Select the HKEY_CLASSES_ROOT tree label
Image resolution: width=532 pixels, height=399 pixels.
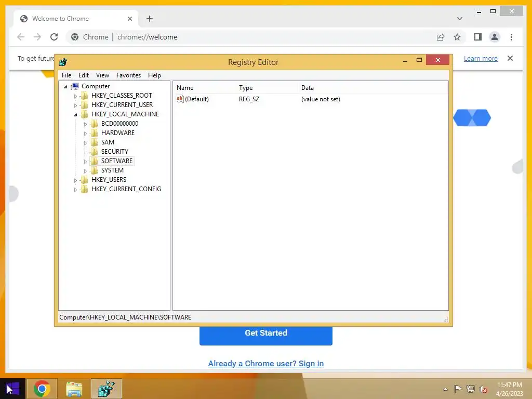pos(122,96)
